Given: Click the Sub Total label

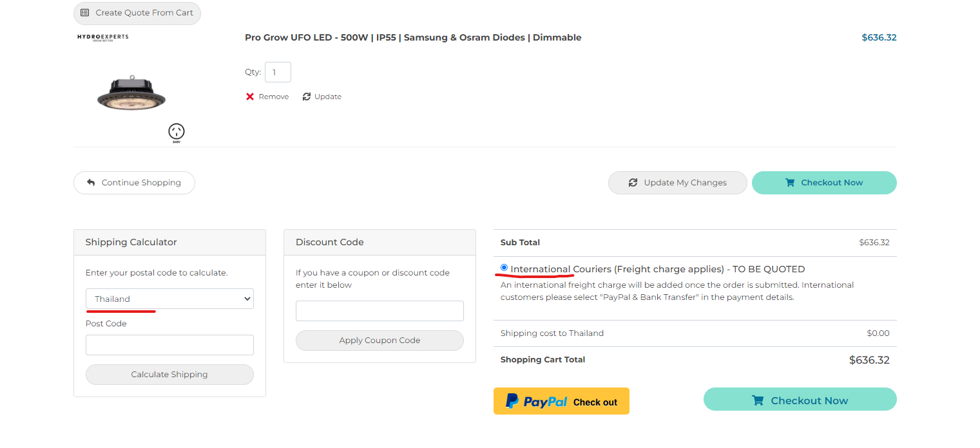Looking at the screenshot, I should point(520,243).
